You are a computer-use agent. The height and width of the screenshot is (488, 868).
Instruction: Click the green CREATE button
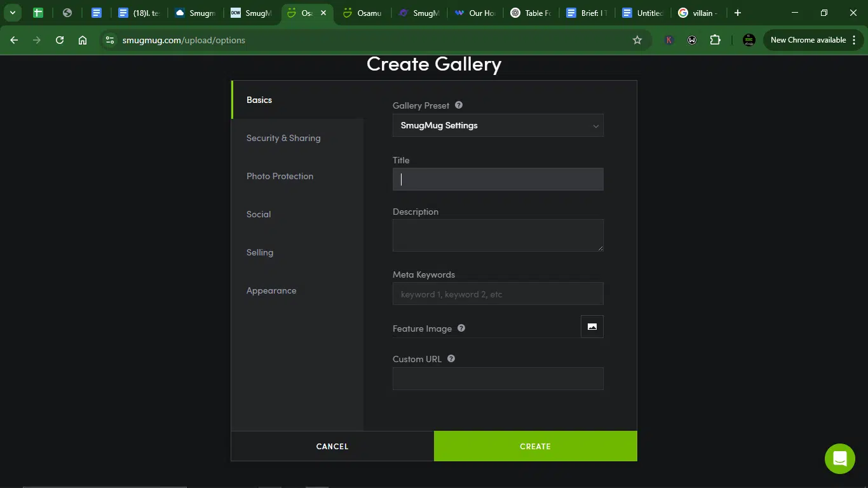(x=535, y=446)
